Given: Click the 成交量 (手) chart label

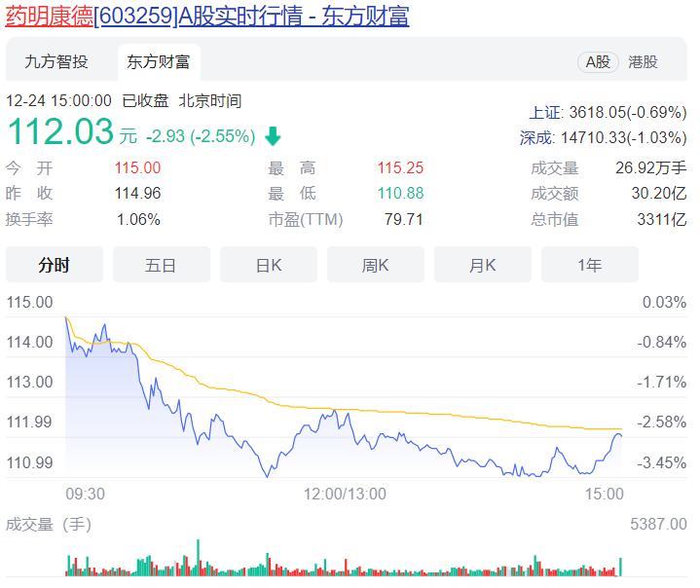Looking at the screenshot, I should pyautogui.click(x=49, y=524).
